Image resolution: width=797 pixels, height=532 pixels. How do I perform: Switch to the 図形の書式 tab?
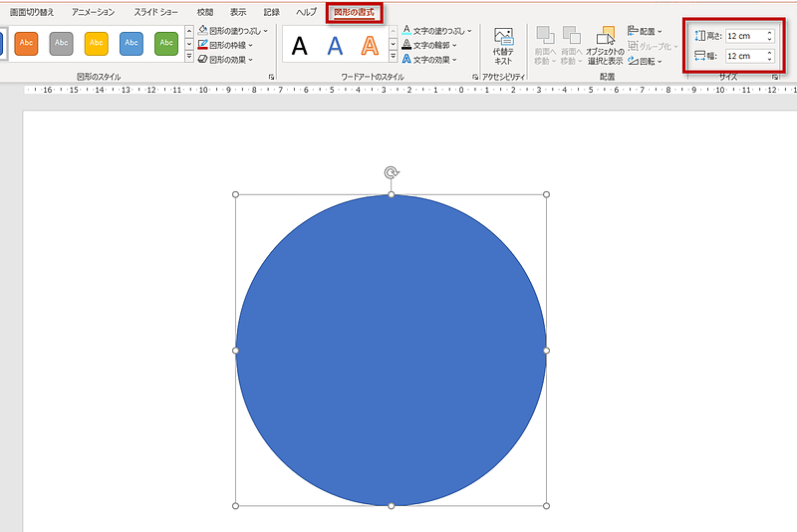[354, 12]
